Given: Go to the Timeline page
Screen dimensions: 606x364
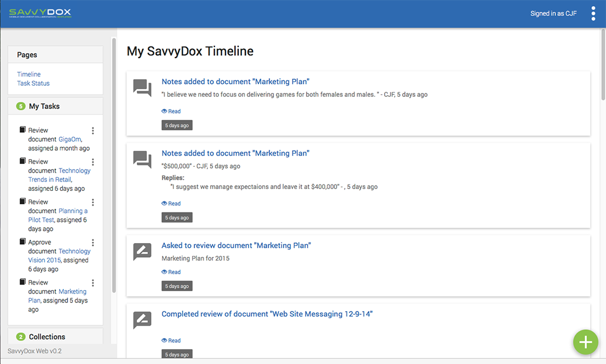Looking at the screenshot, I should [29, 75].
